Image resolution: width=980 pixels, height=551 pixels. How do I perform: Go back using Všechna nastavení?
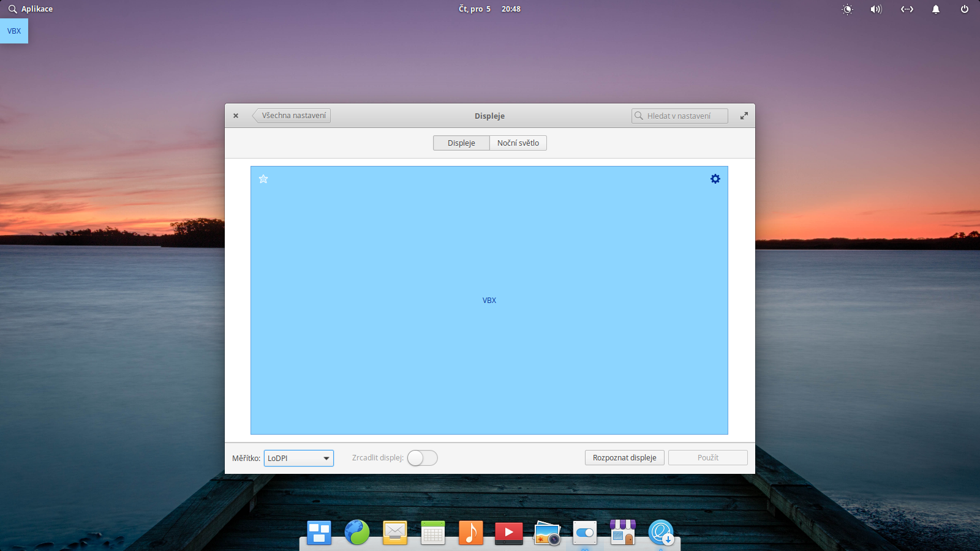[292, 115]
